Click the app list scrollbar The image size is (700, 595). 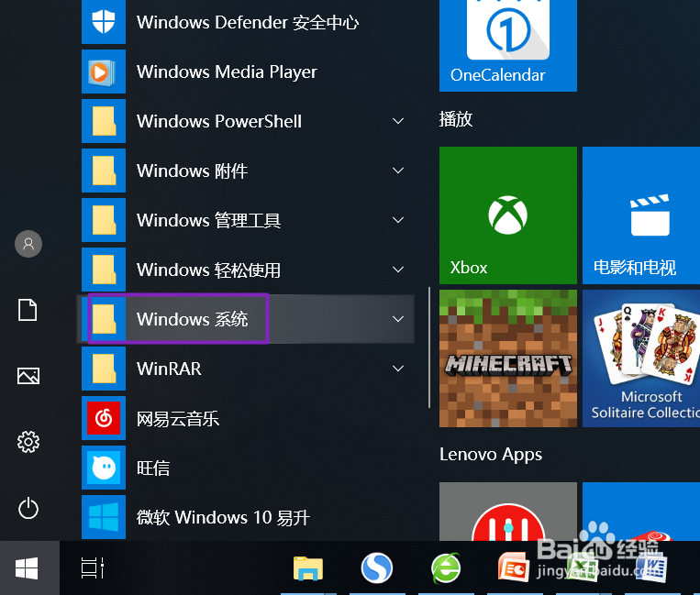pyautogui.click(x=429, y=347)
